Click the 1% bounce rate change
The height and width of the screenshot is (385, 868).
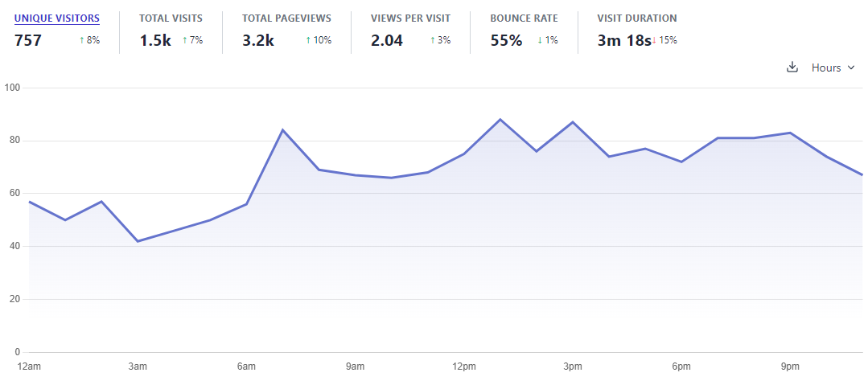(x=548, y=40)
